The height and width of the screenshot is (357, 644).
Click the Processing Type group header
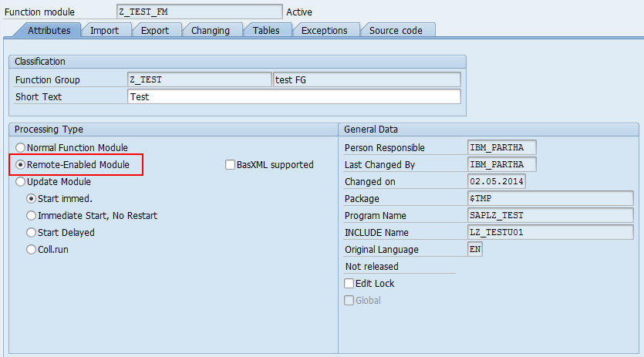(x=49, y=130)
